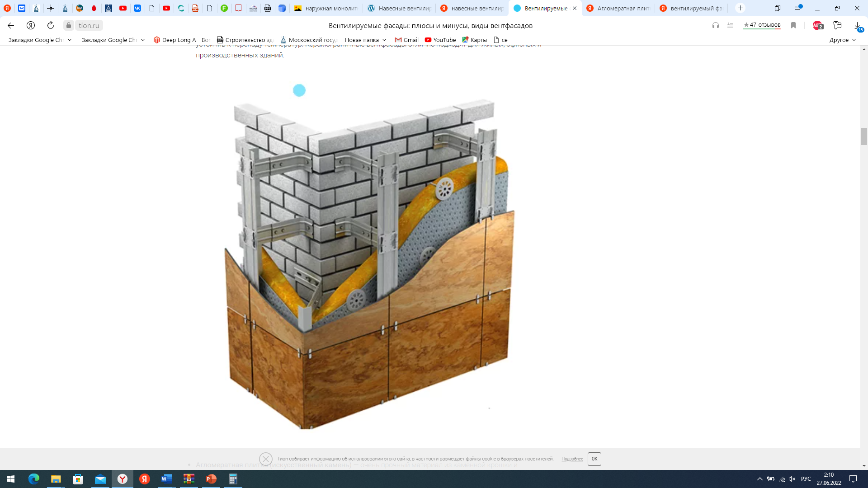
Task: Click the ventilated facade illustration
Action: coord(370,263)
